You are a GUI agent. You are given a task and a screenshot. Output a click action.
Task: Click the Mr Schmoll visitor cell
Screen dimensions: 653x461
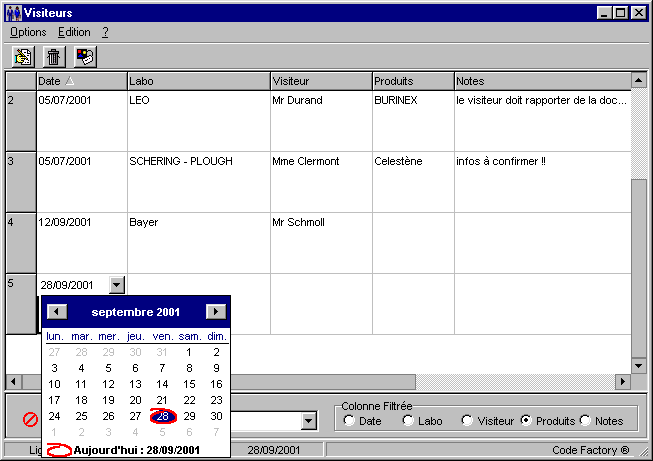322,243
